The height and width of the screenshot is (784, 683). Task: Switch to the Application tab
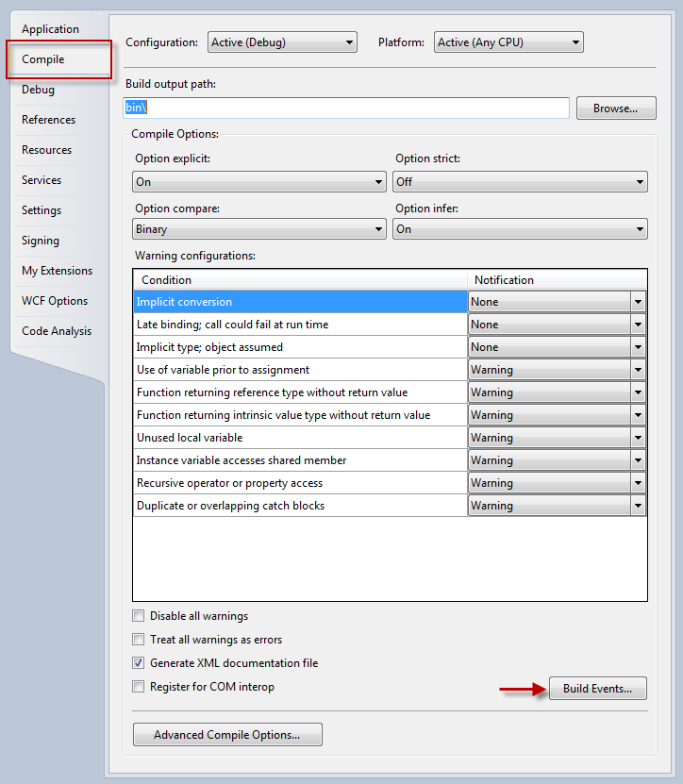click(50, 29)
